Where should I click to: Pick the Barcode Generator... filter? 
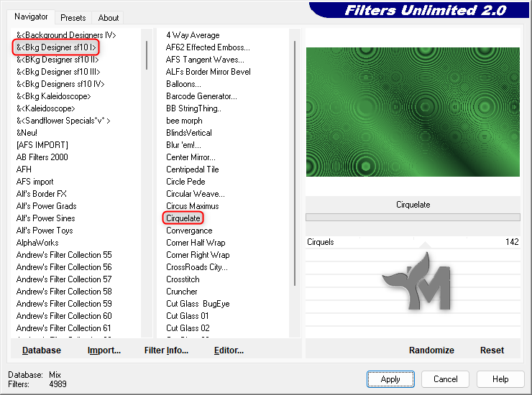tap(201, 96)
